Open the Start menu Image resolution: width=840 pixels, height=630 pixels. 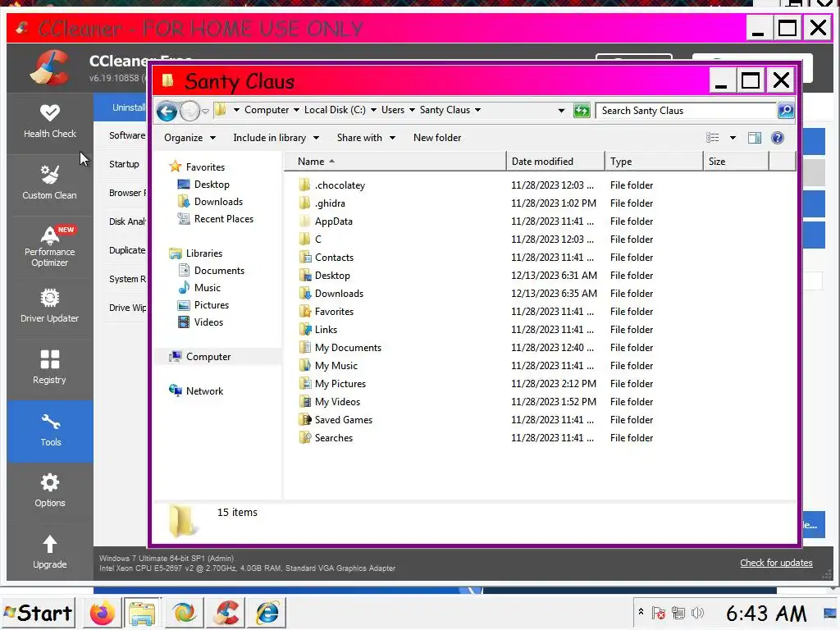(38, 613)
